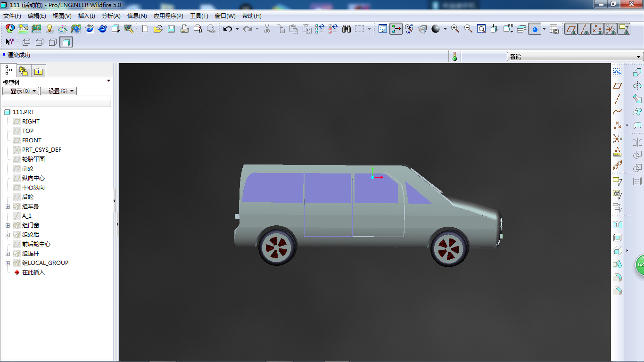Click the Zoom In magnifier icon
644x362 pixels.
tap(455, 29)
